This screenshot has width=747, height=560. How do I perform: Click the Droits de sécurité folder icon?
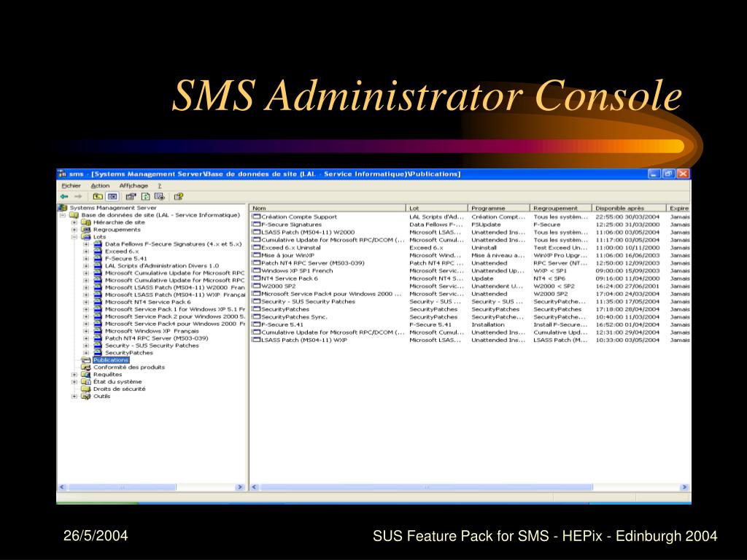tap(86, 389)
